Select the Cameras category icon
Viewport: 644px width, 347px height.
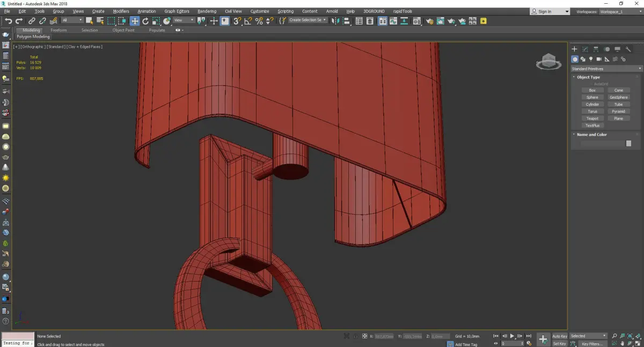coord(599,59)
